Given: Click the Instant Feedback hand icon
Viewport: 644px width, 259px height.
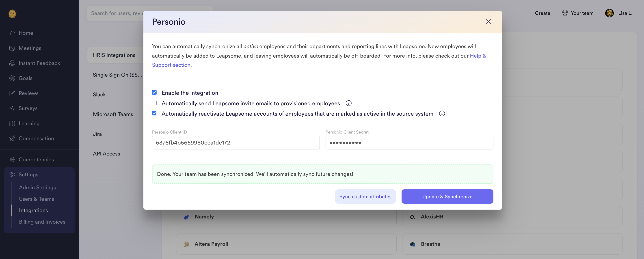Looking at the screenshot, I should (x=12, y=63).
